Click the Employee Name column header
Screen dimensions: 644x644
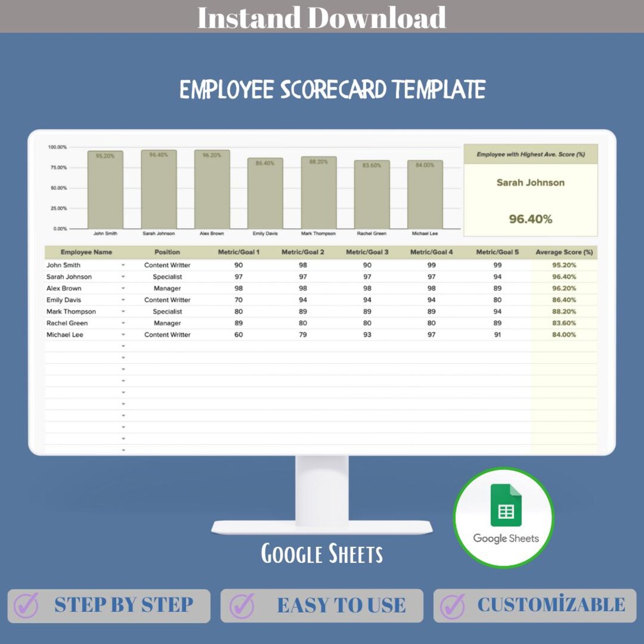pyautogui.click(x=88, y=252)
